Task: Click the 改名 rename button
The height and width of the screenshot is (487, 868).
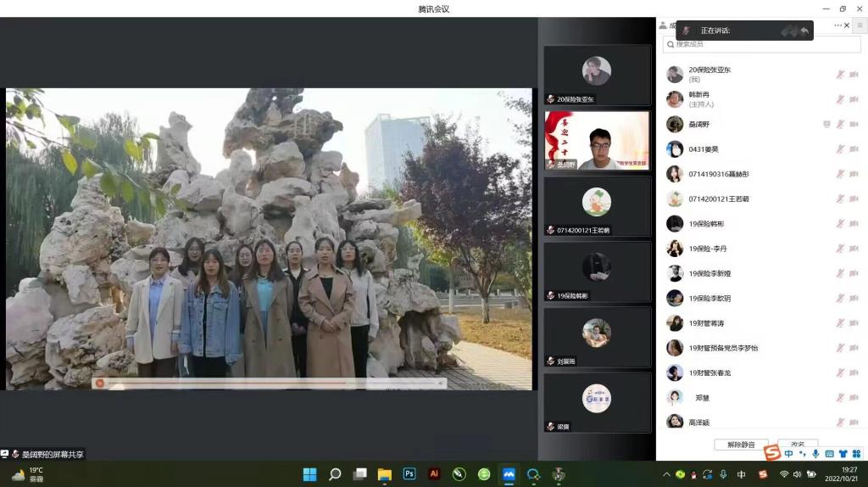Action: (x=797, y=445)
